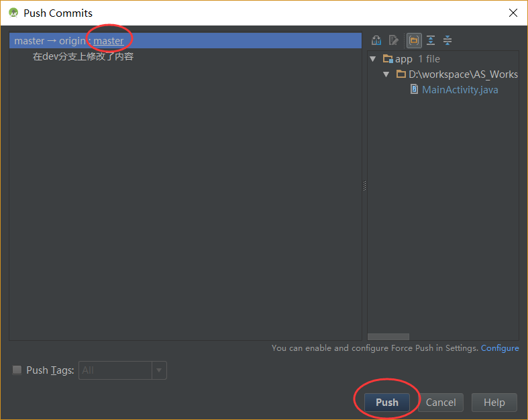
Task: Enable the Push Tags checkbox
Action: pyautogui.click(x=17, y=370)
